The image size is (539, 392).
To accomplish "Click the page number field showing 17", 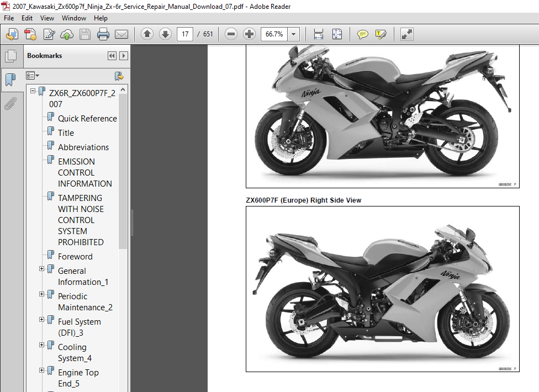I will click(185, 34).
